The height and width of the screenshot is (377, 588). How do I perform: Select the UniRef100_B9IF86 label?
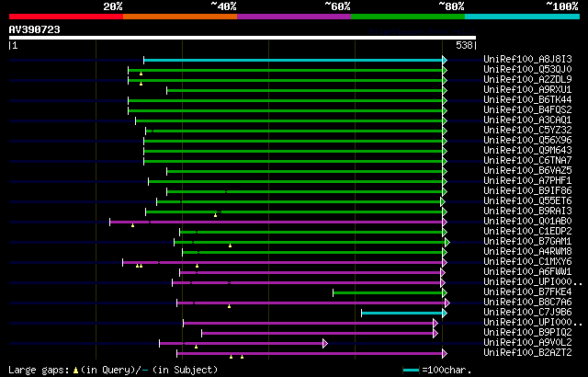coord(527,191)
